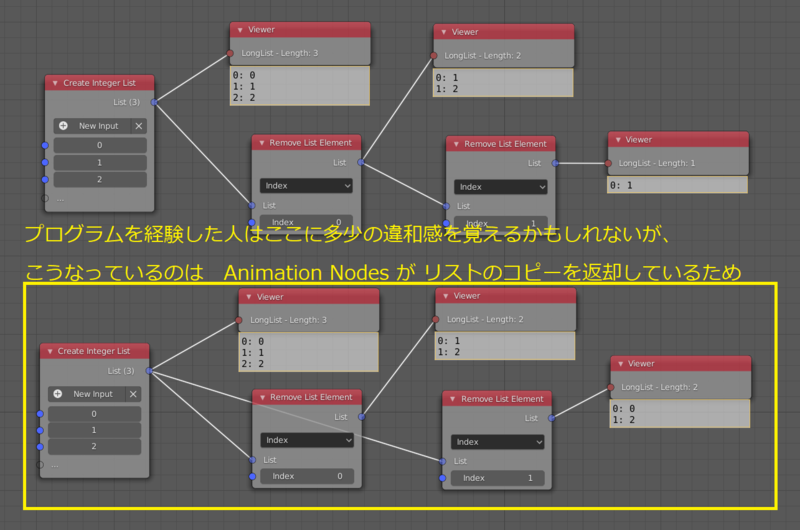Click List input socket of yellow-framed Index 0 remover
800x530 pixels.
click(253, 460)
